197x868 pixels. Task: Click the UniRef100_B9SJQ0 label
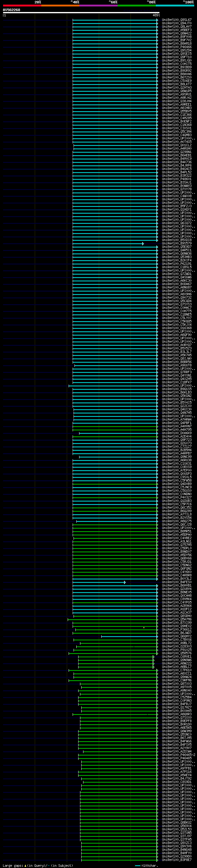point(177,61)
